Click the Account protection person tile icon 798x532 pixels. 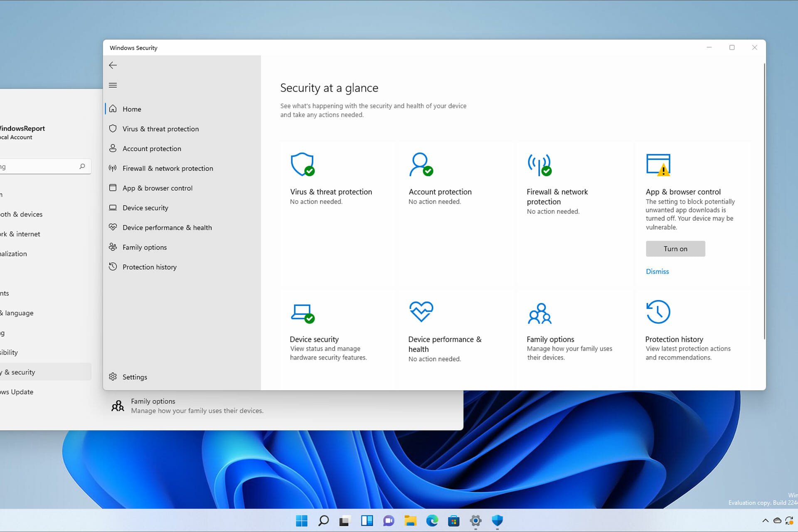[x=420, y=165]
